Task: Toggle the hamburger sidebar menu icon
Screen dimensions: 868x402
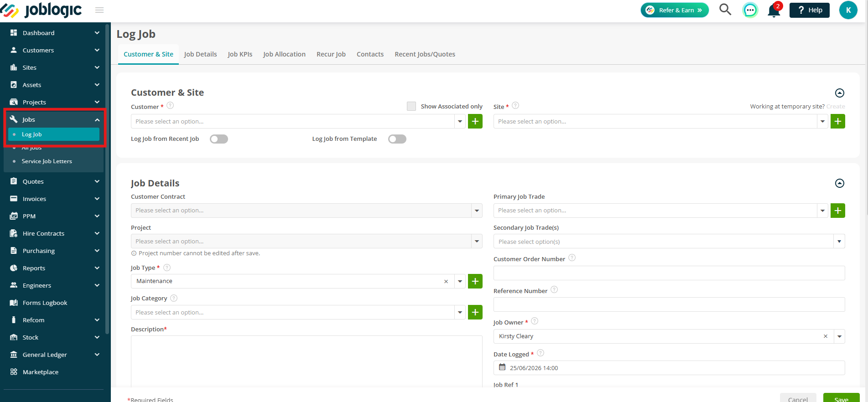Action: pos(99,10)
